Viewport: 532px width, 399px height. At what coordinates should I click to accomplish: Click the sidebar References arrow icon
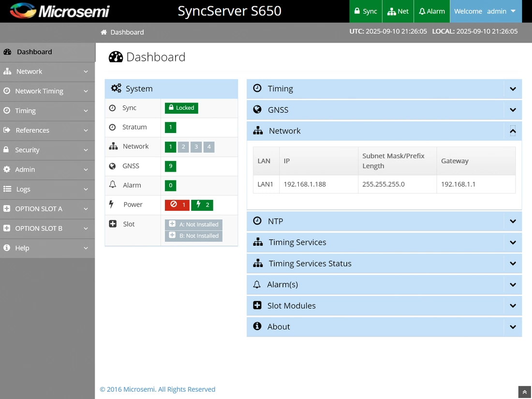pyautogui.click(x=7, y=130)
